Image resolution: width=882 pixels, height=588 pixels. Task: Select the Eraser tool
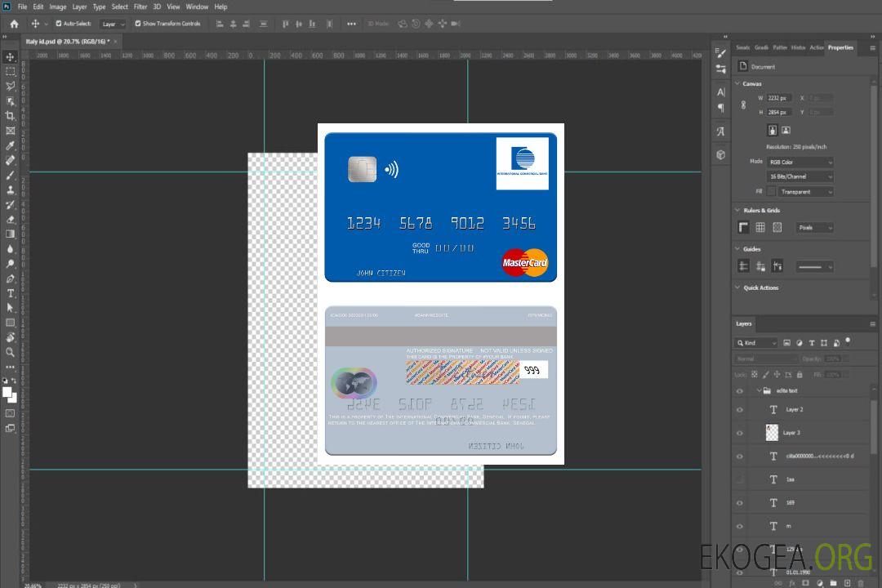(x=10, y=220)
